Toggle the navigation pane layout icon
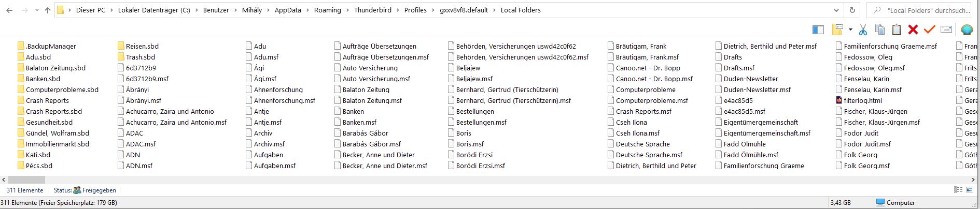 click(818, 30)
